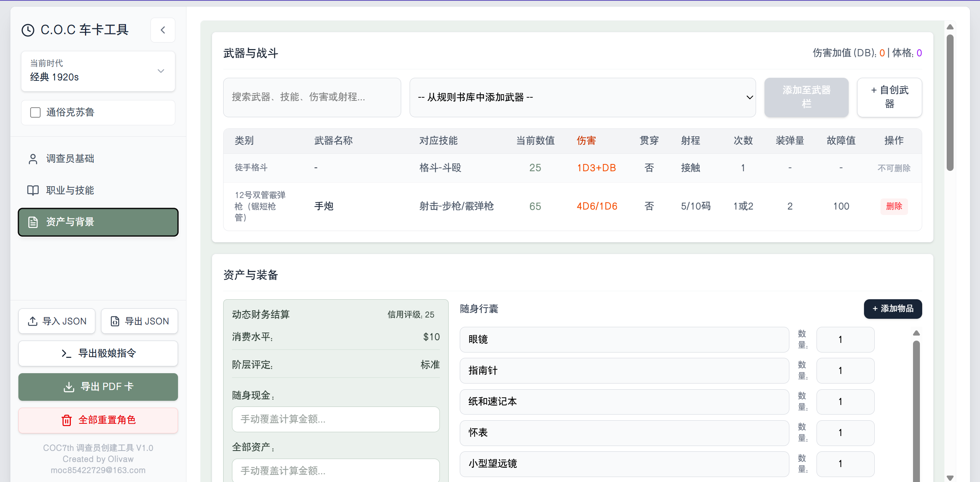The height and width of the screenshot is (482, 980).
Task: Click the 信用评级: 25 label
Action: pyautogui.click(x=411, y=315)
